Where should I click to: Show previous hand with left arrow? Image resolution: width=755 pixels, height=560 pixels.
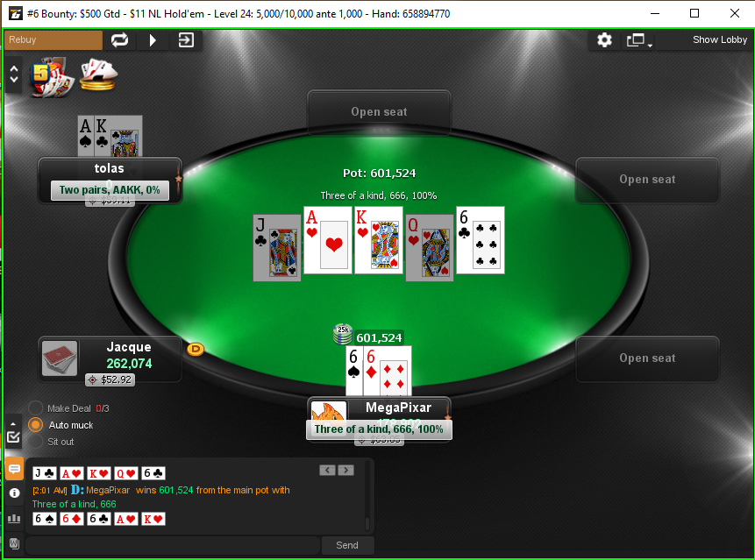tap(327, 470)
